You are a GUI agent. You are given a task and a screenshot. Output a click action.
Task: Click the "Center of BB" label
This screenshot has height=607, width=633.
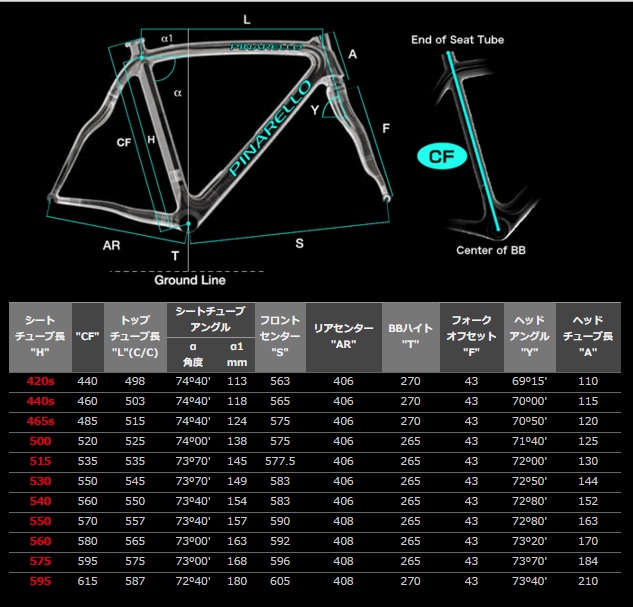491,250
